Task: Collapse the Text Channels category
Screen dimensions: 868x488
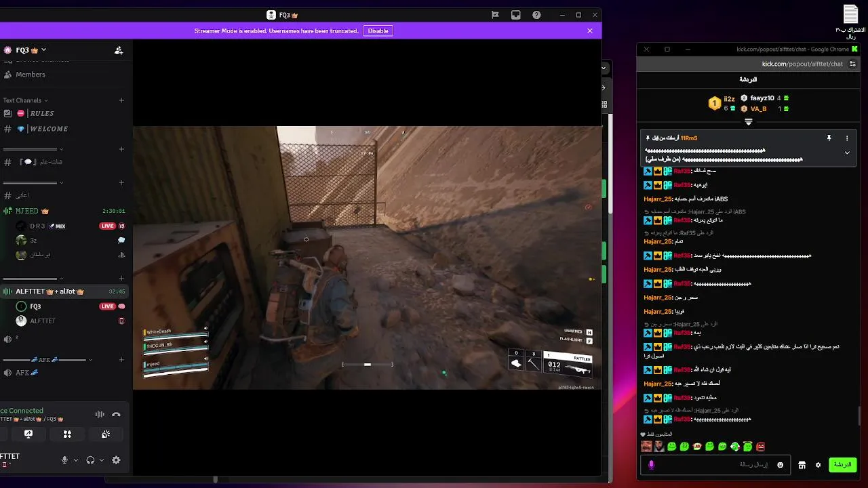Action: click(25, 100)
